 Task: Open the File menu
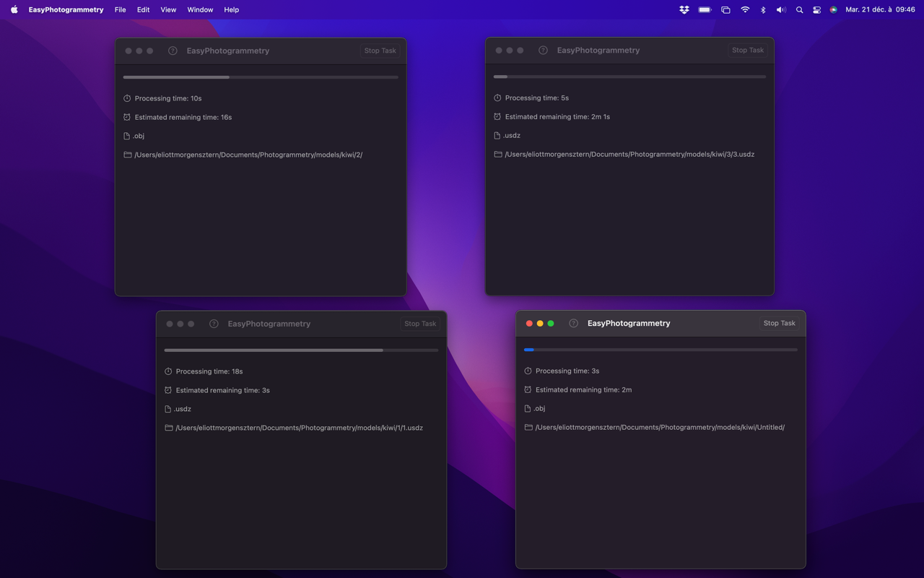(x=120, y=10)
